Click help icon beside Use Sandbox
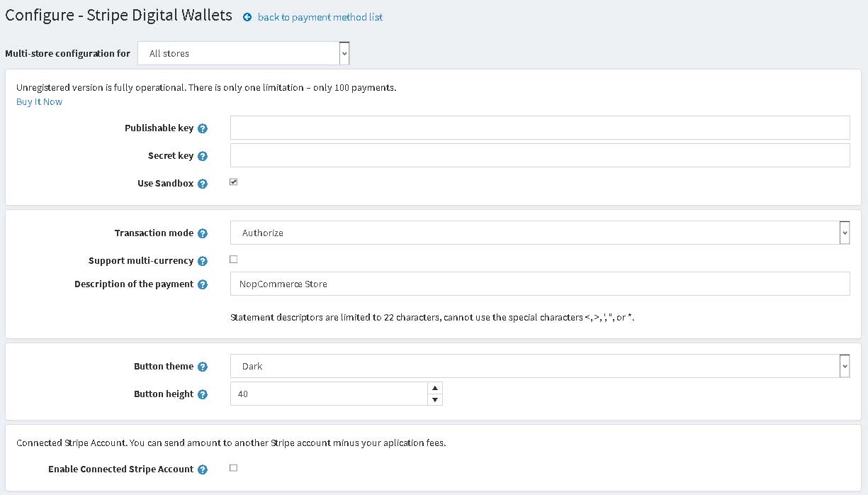 203,184
